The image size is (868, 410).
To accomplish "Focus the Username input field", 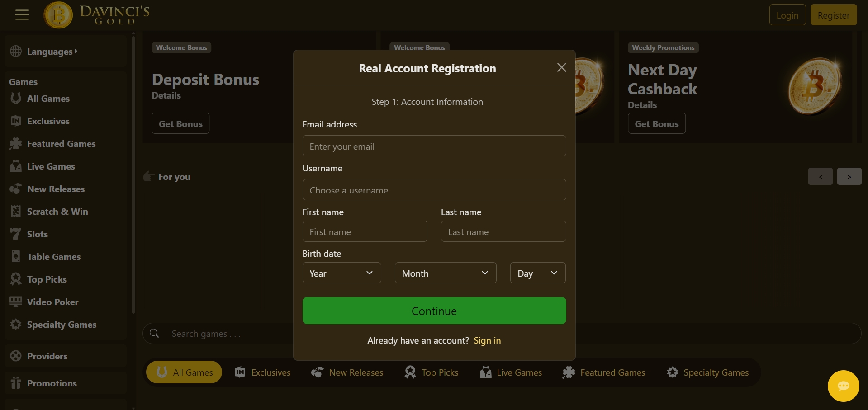I will tap(434, 190).
